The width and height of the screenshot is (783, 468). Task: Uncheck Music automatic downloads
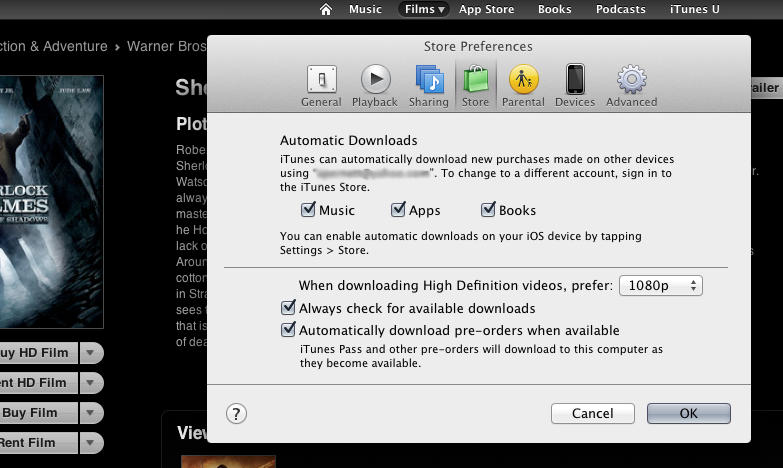pyautogui.click(x=308, y=209)
